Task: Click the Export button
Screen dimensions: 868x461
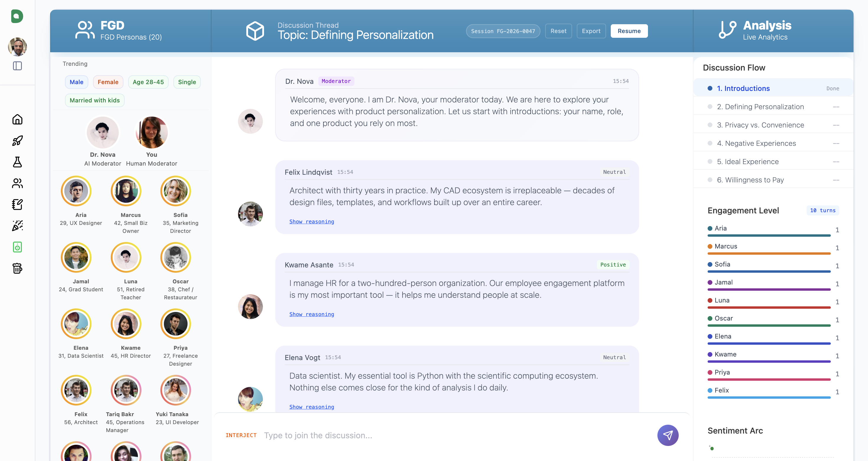Action: pos(591,31)
